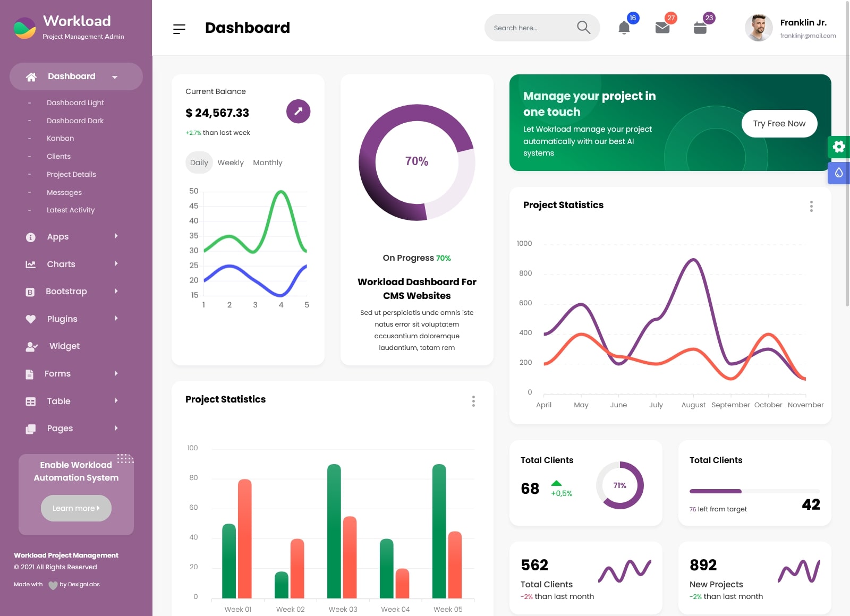
Task: Click the purple arrow balance button
Action: click(x=298, y=112)
